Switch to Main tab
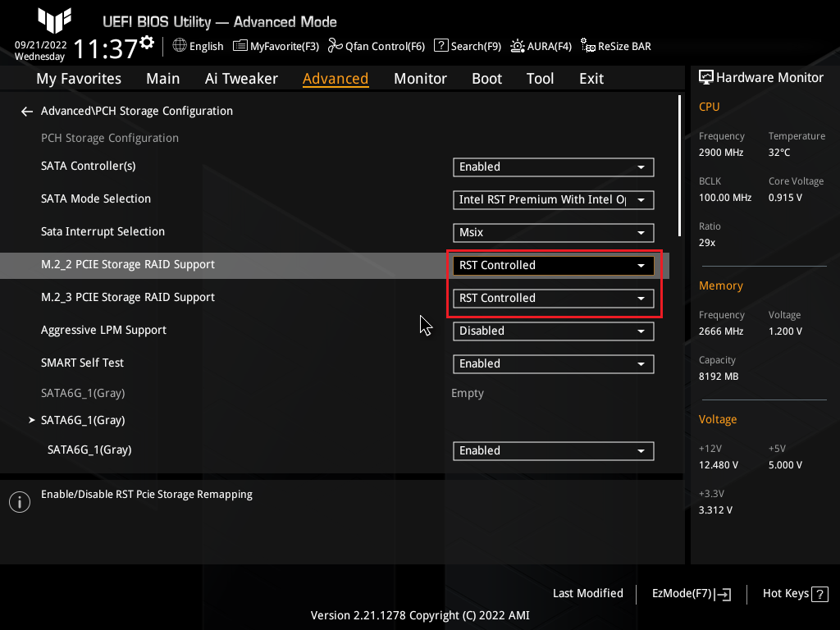The width and height of the screenshot is (840, 630). point(163,79)
